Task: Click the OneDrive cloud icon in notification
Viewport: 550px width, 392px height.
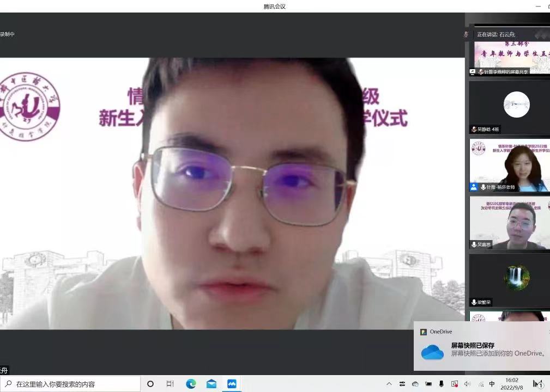Action: (x=432, y=352)
